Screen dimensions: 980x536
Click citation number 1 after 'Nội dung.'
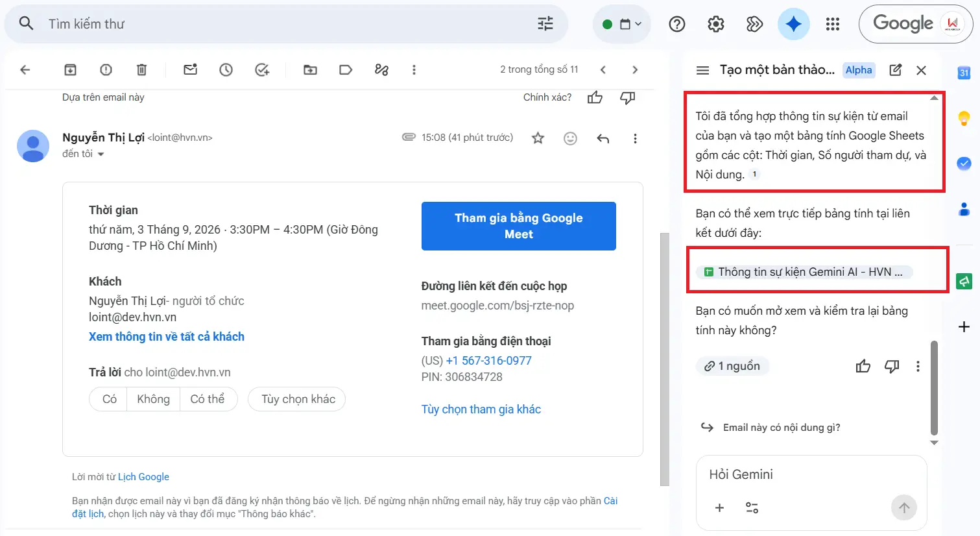(x=754, y=174)
